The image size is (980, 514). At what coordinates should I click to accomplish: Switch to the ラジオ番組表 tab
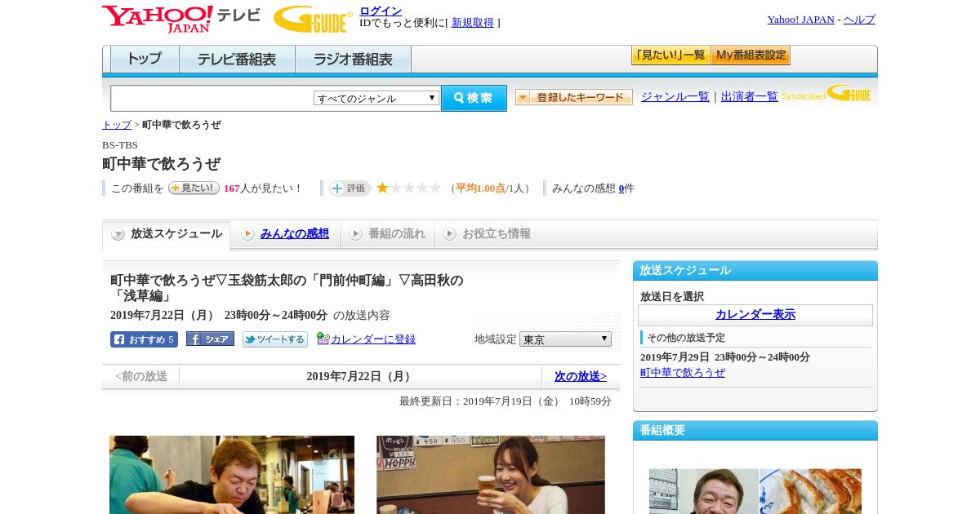[x=353, y=60]
